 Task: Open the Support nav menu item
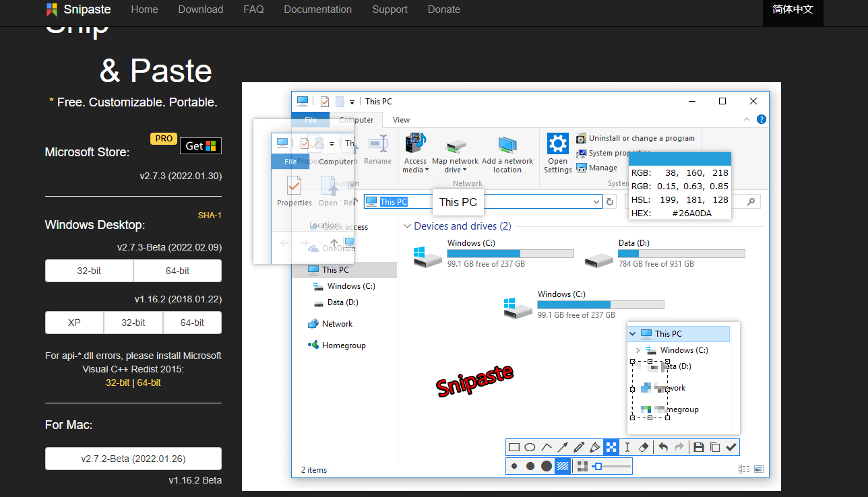click(390, 9)
